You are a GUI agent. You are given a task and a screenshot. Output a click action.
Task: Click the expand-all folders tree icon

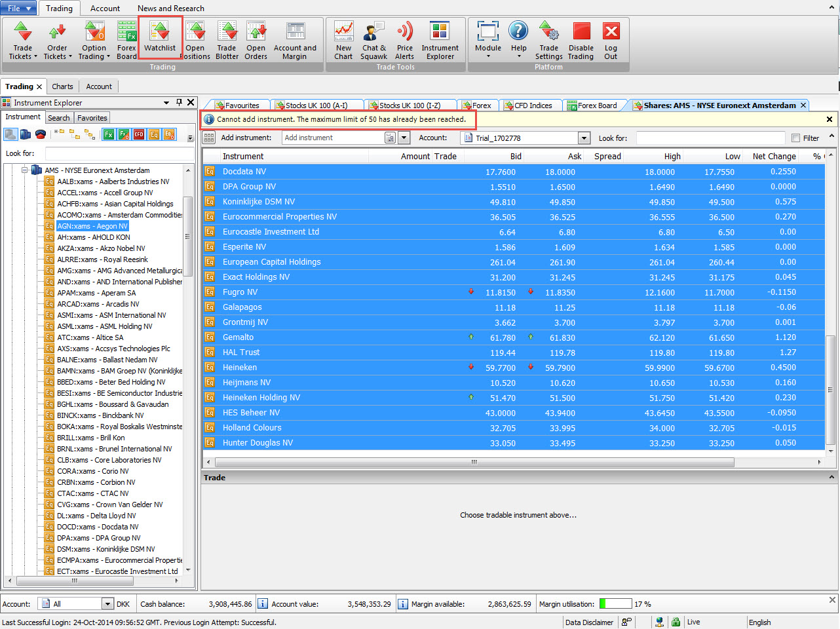pyautogui.click(x=88, y=134)
